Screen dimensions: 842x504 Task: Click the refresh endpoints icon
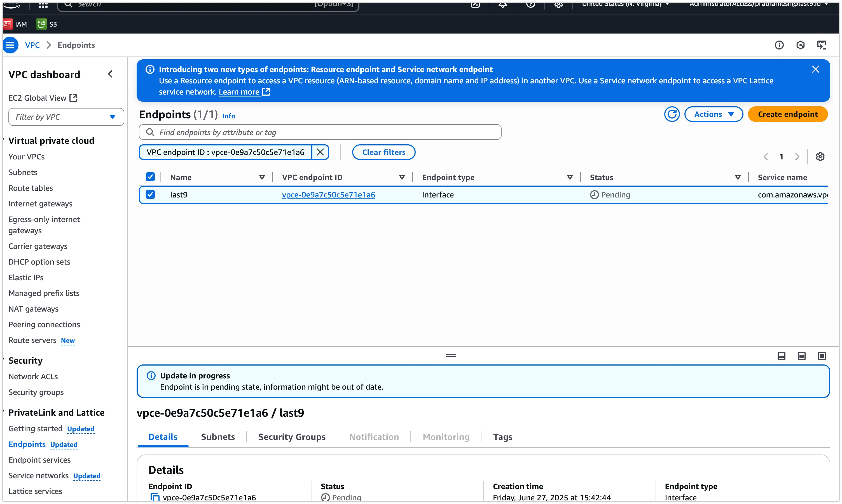672,114
